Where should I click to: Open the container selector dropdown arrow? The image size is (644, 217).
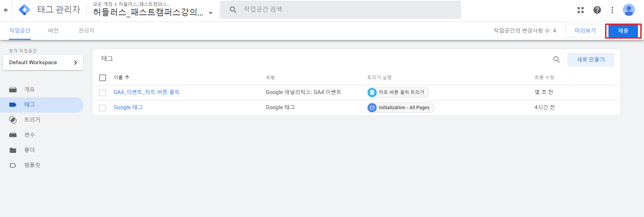[x=211, y=13]
